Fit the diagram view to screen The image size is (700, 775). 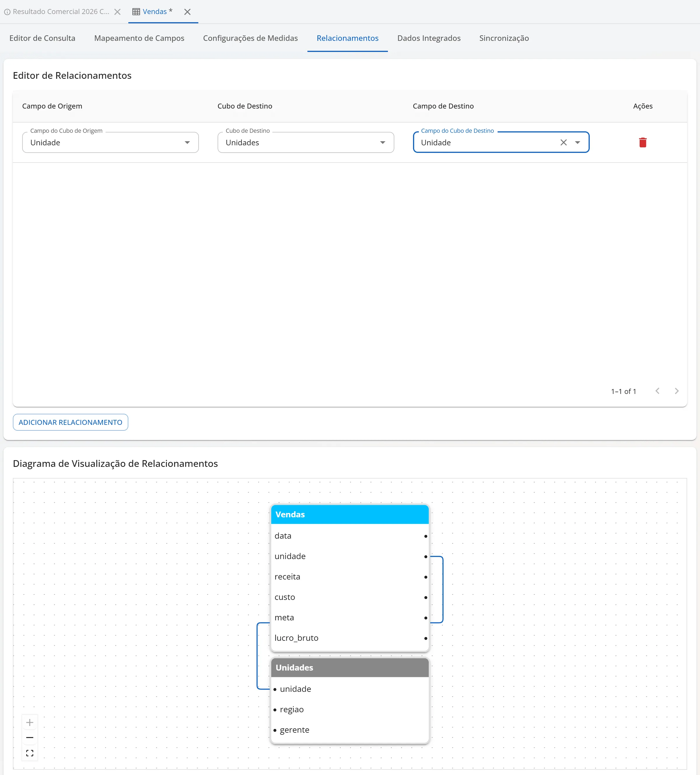[29, 753]
